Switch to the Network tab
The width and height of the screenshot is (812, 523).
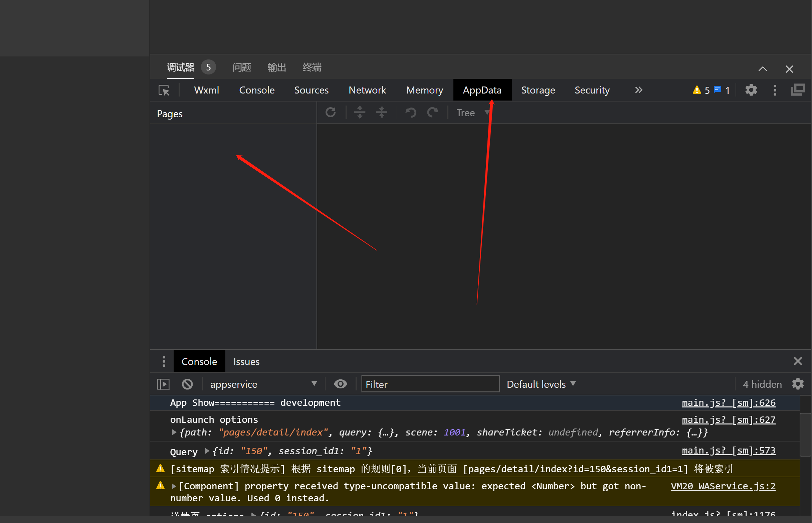[367, 90]
